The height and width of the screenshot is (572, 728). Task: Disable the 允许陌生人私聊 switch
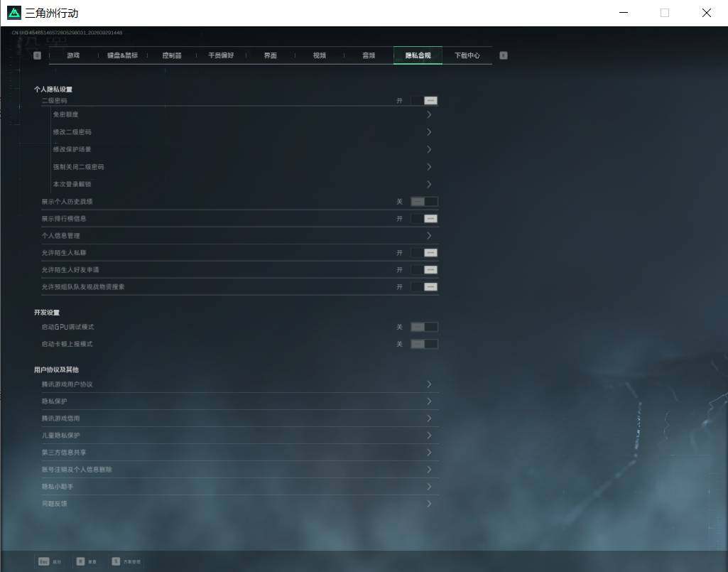coord(424,253)
